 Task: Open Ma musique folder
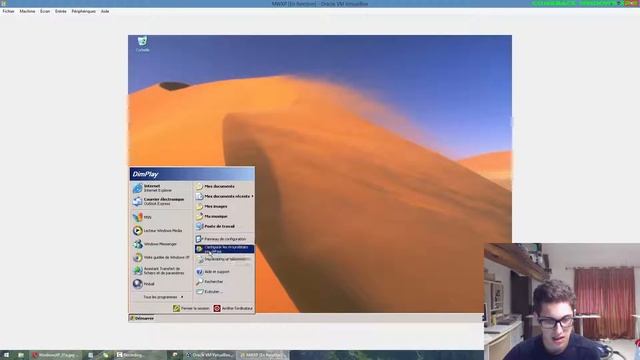coord(224,216)
